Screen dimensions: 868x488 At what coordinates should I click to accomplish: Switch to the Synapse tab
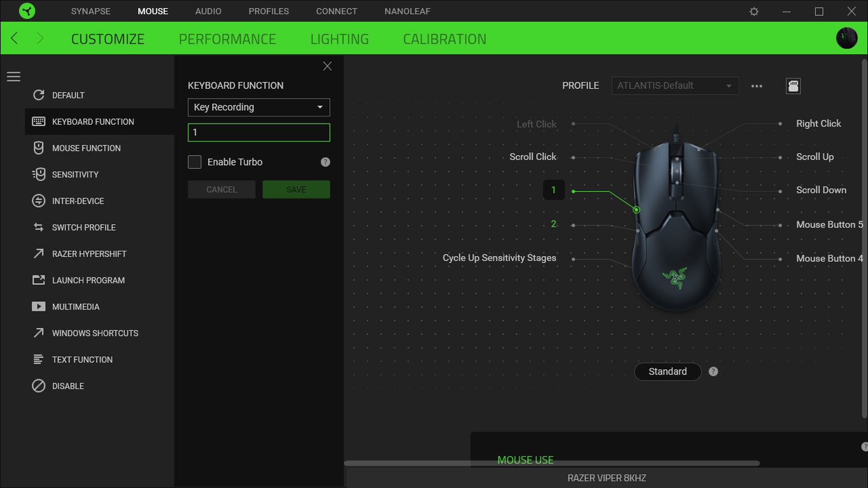[91, 11]
